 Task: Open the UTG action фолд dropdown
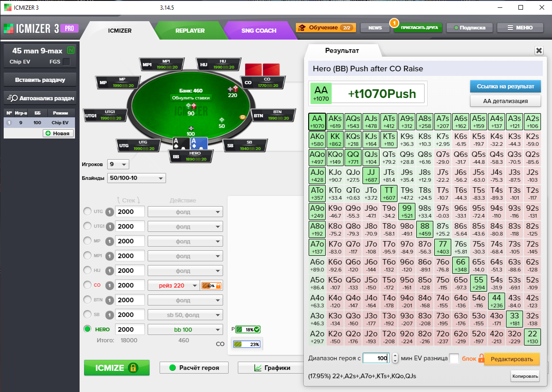coord(185,212)
